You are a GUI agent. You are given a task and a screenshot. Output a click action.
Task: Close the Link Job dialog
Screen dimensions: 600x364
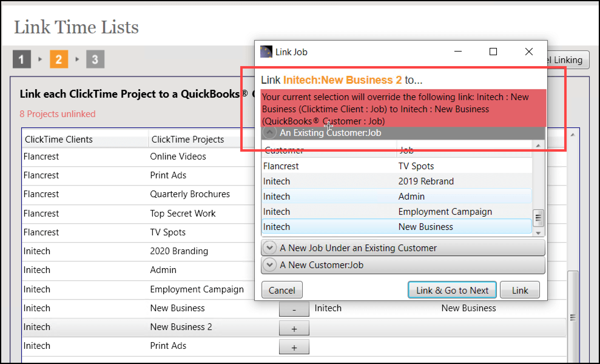529,52
